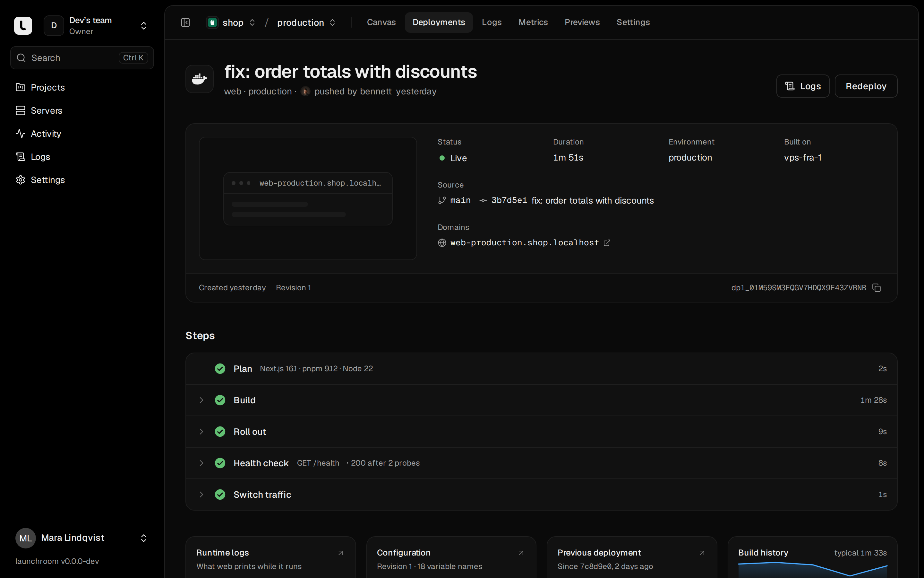Copy the deployment ID with the copy icon
924x578 pixels.
click(x=877, y=288)
